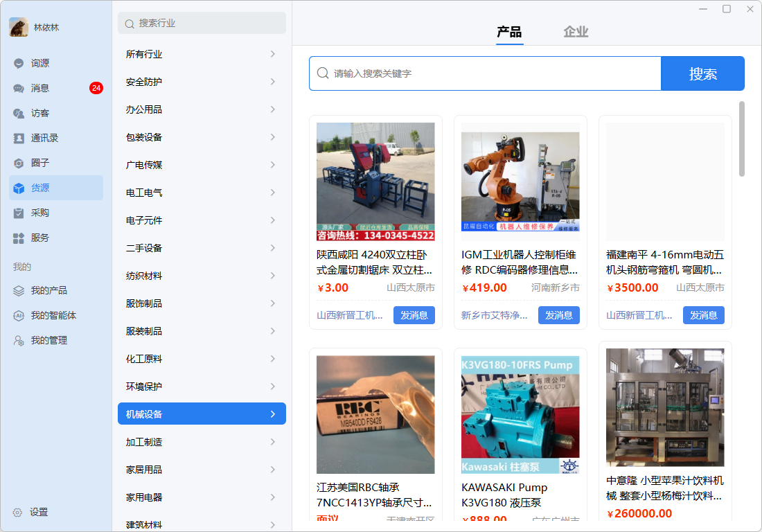
Task: Select 化工原料 industry category
Action: (x=202, y=359)
